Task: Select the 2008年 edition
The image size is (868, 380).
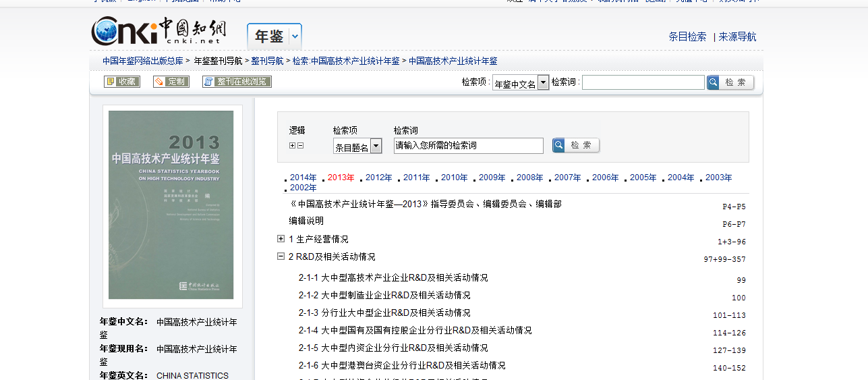Action: [x=529, y=178]
